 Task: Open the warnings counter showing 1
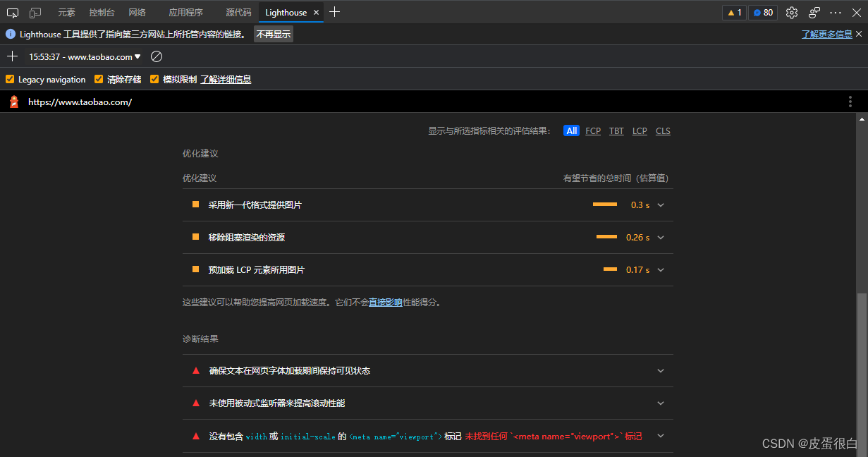734,13
